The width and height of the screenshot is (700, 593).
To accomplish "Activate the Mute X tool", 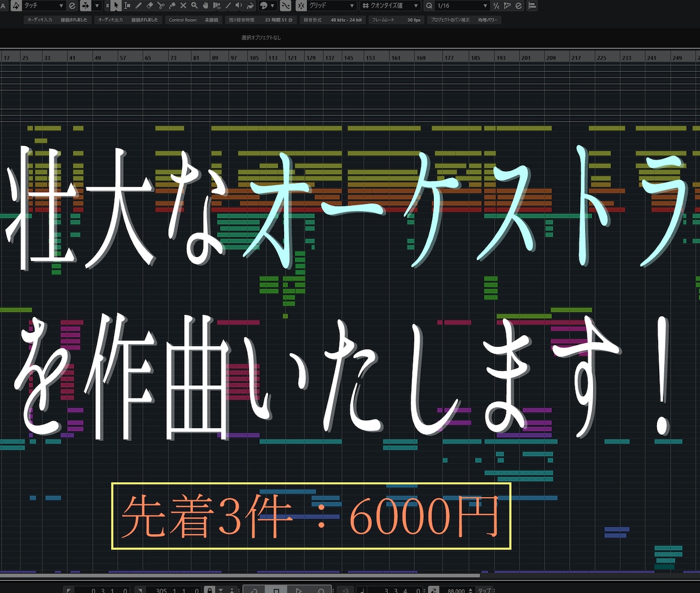I will [183, 6].
